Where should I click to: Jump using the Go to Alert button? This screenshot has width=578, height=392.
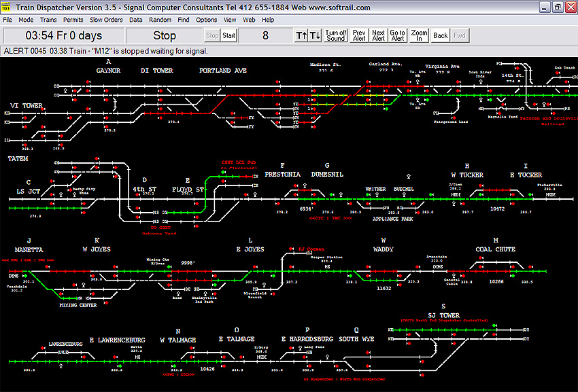398,35
